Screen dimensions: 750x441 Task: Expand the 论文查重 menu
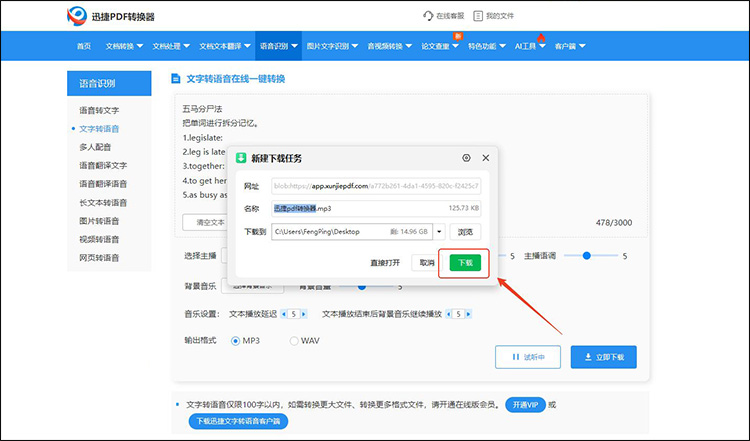click(x=440, y=46)
